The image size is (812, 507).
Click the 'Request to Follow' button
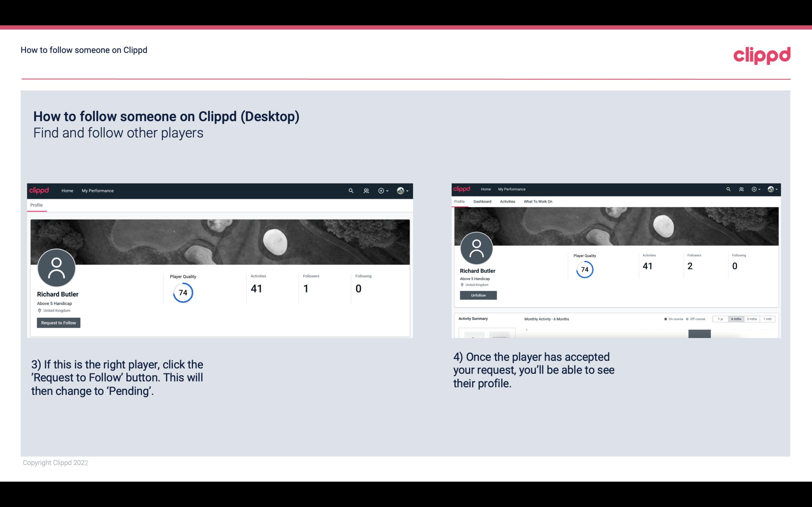pyautogui.click(x=58, y=323)
